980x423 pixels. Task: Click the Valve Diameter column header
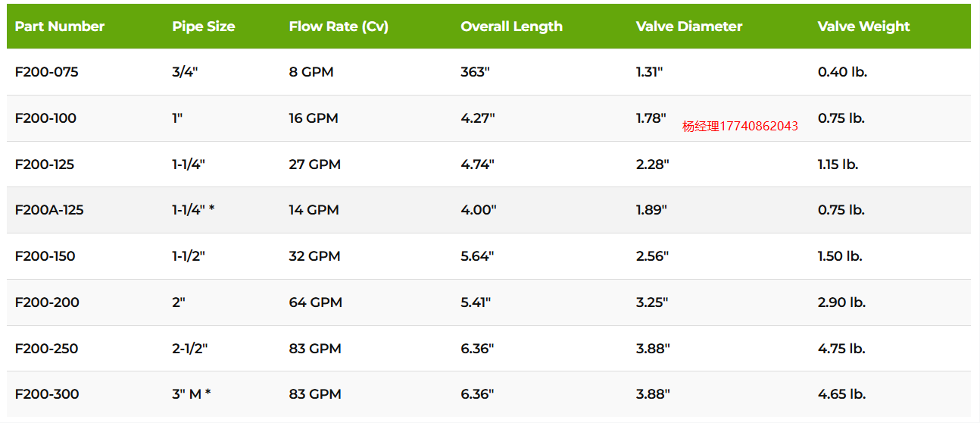coord(689,27)
